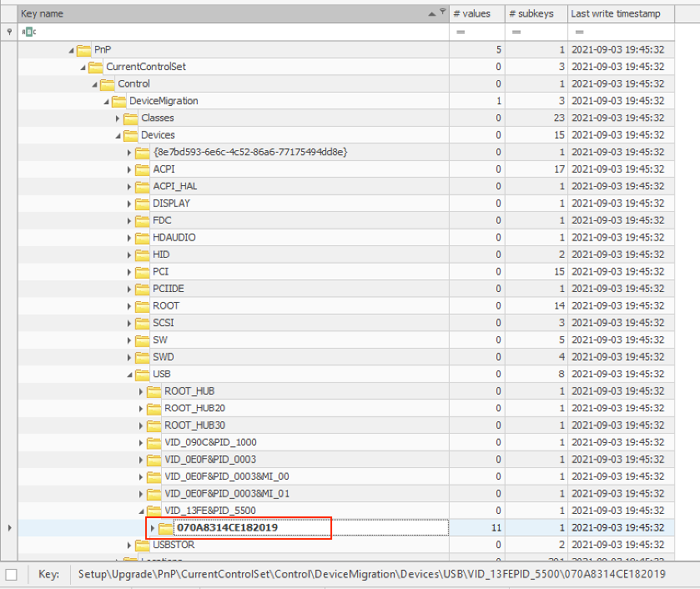
Task: Expand the ROOT tree node
Action: (129, 306)
